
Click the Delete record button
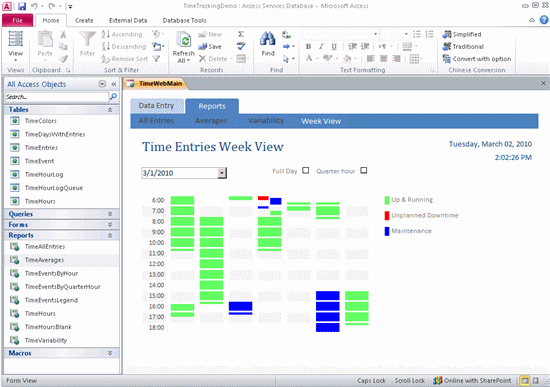pos(213,59)
